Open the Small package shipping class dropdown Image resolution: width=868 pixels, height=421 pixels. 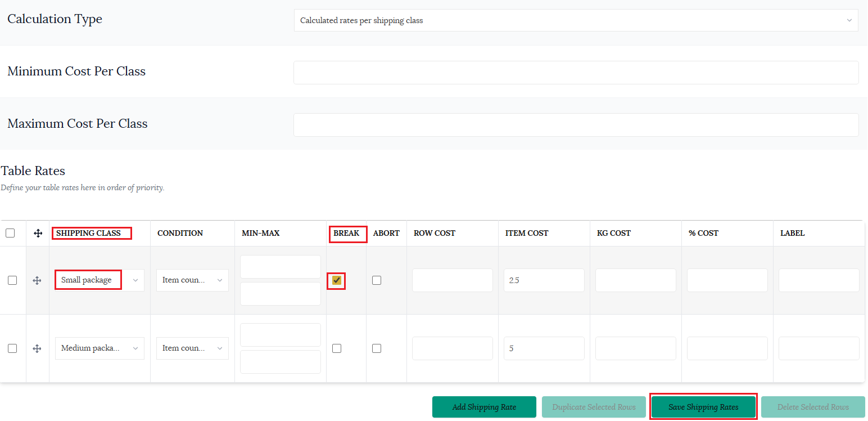100,280
